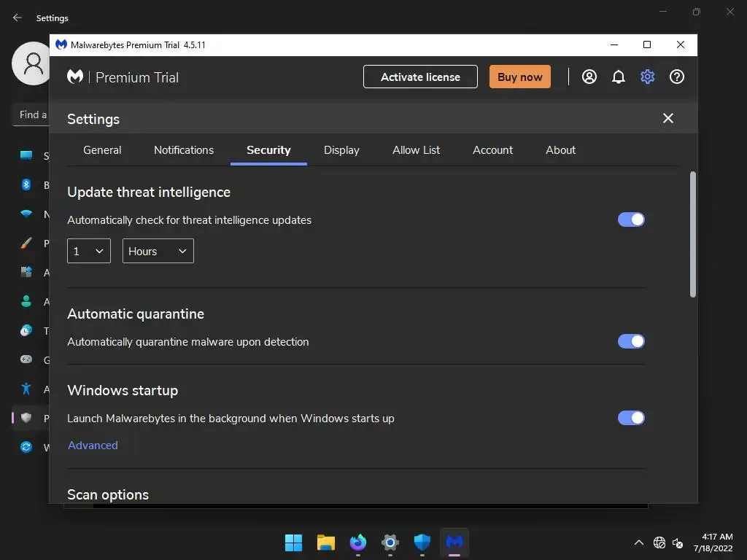This screenshot has height=560, width=747.
Task: Select the Accessibility figure icon in sidebar
Action: [26, 389]
